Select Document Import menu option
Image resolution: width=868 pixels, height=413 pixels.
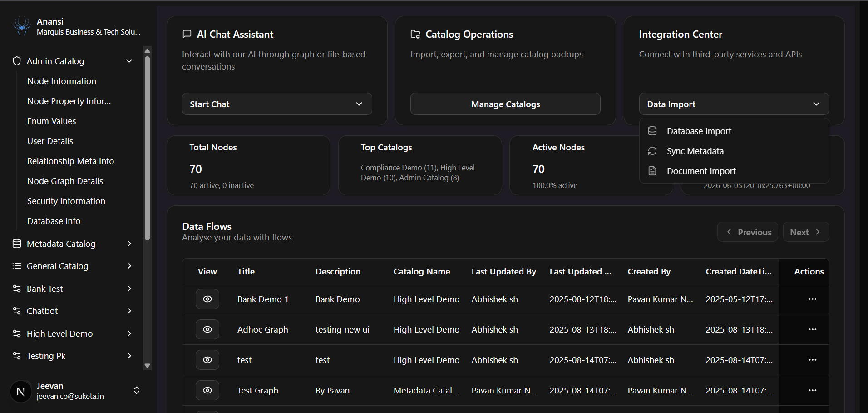click(x=734, y=171)
